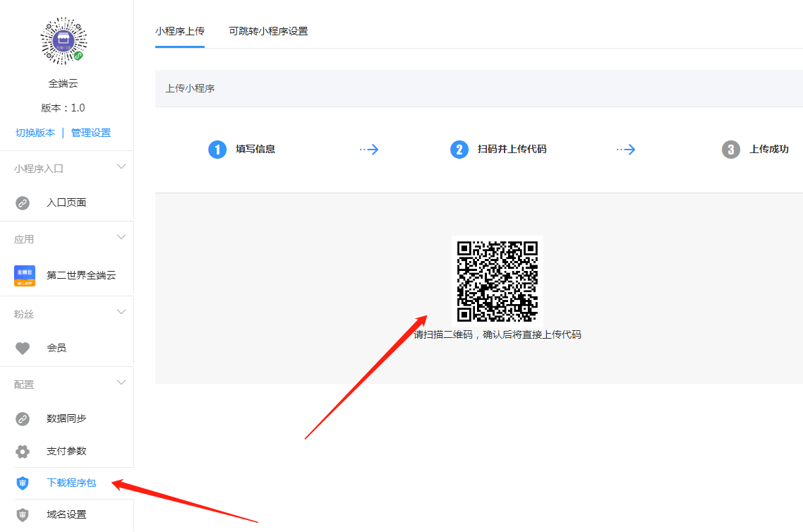Open 支付参数 settings

pyautogui.click(x=67, y=451)
